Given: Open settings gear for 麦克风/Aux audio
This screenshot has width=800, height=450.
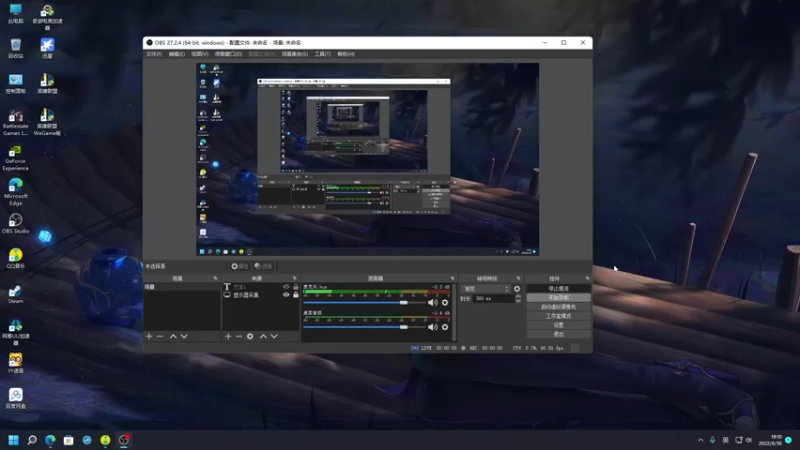Looking at the screenshot, I should click(x=445, y=303).
